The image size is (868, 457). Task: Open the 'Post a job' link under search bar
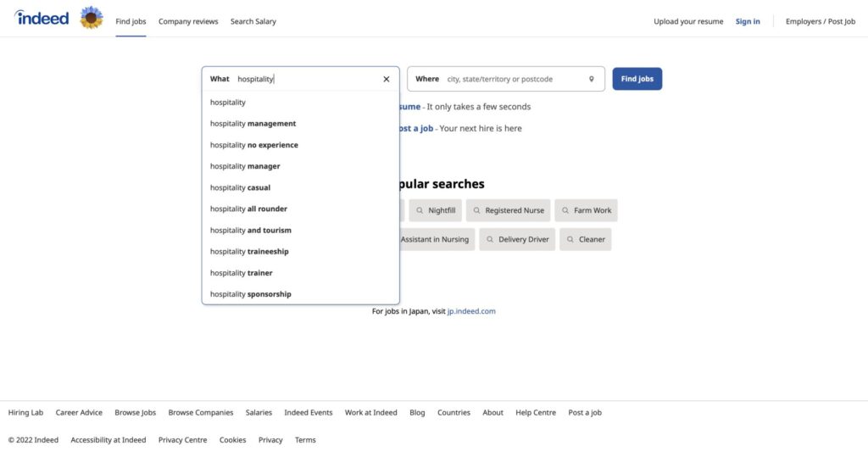[x=416, y=129]
